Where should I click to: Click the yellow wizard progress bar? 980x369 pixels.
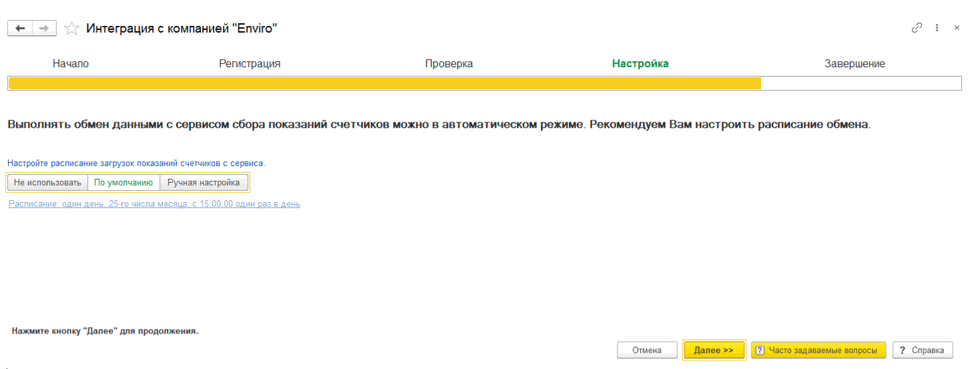484,83
